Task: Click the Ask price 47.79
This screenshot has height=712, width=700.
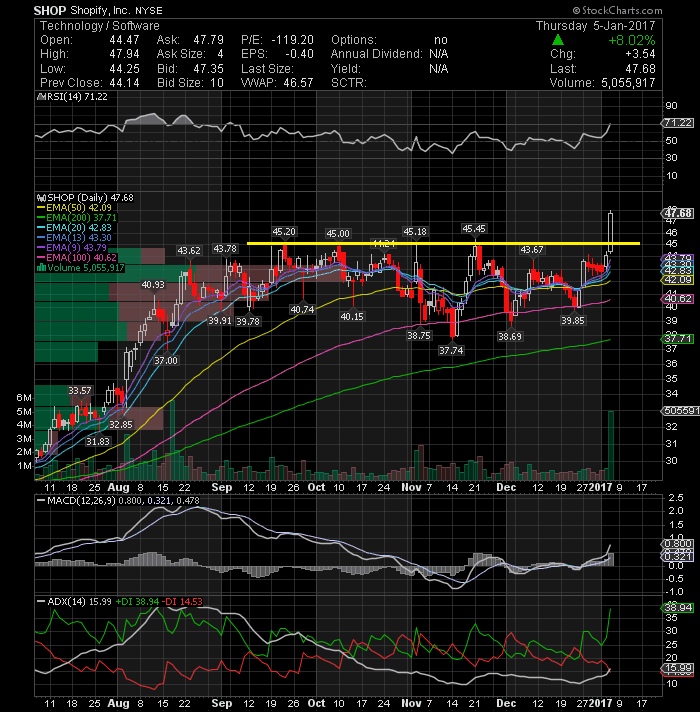Action: tap(209, 40)
